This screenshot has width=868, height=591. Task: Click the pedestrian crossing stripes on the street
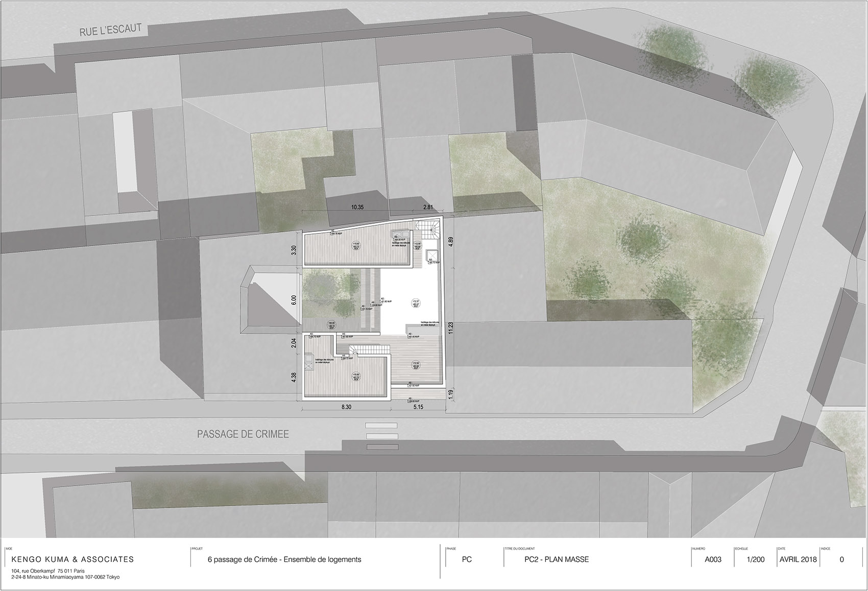coord(381,436)
